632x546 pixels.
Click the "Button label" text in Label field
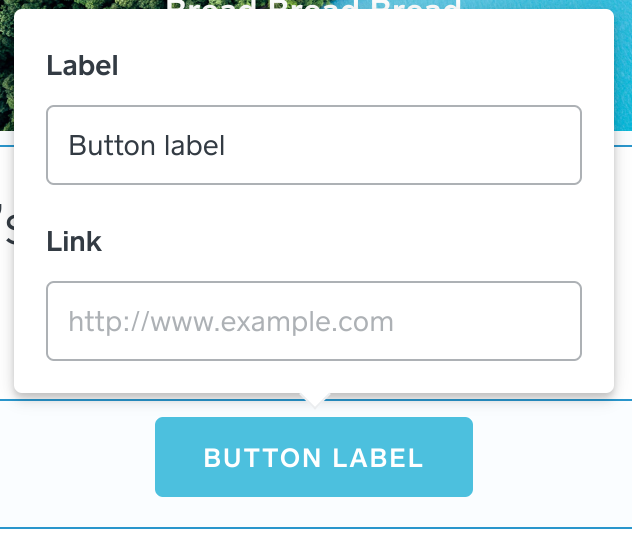(147, 146)
